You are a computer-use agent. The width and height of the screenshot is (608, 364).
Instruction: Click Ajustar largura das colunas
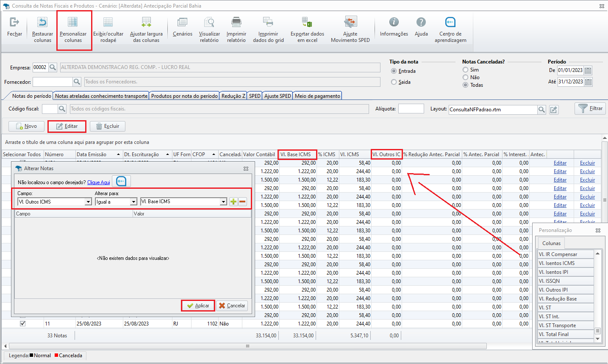[146, 30]
